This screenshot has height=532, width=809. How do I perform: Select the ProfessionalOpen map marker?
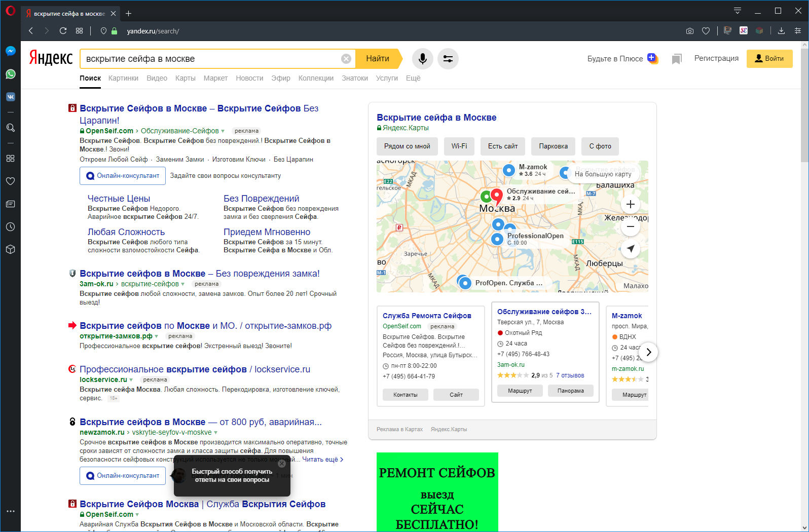click(498, 239)
